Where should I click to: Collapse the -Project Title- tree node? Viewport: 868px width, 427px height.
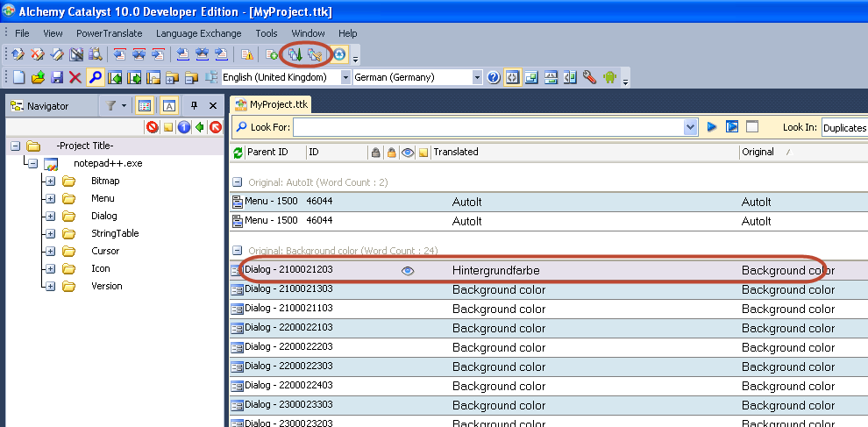tap(16, 146)
